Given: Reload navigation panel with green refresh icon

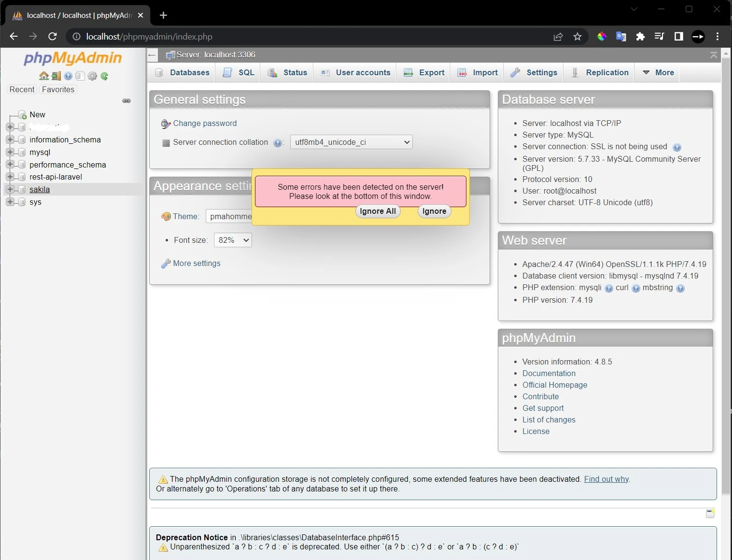Looking at the screenshot, I should 104,76.
